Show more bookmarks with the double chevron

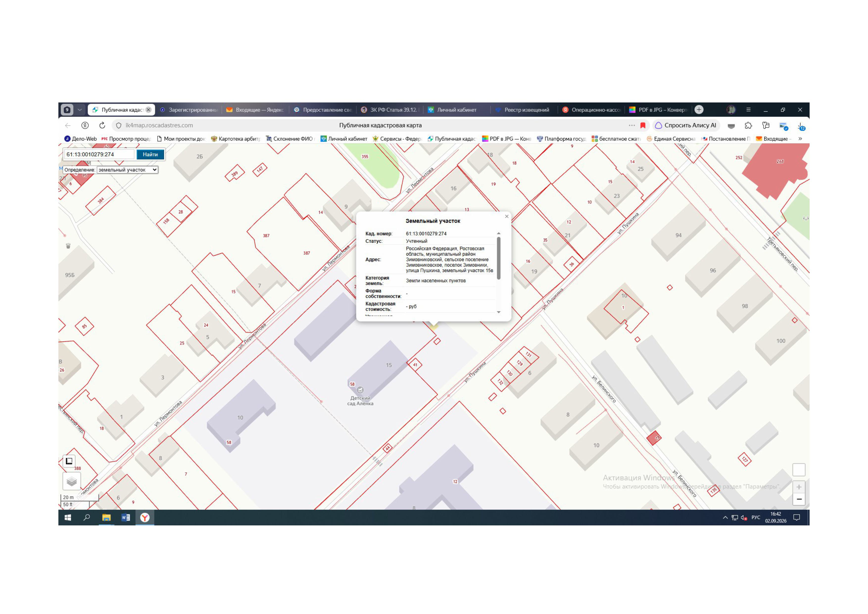800,139
